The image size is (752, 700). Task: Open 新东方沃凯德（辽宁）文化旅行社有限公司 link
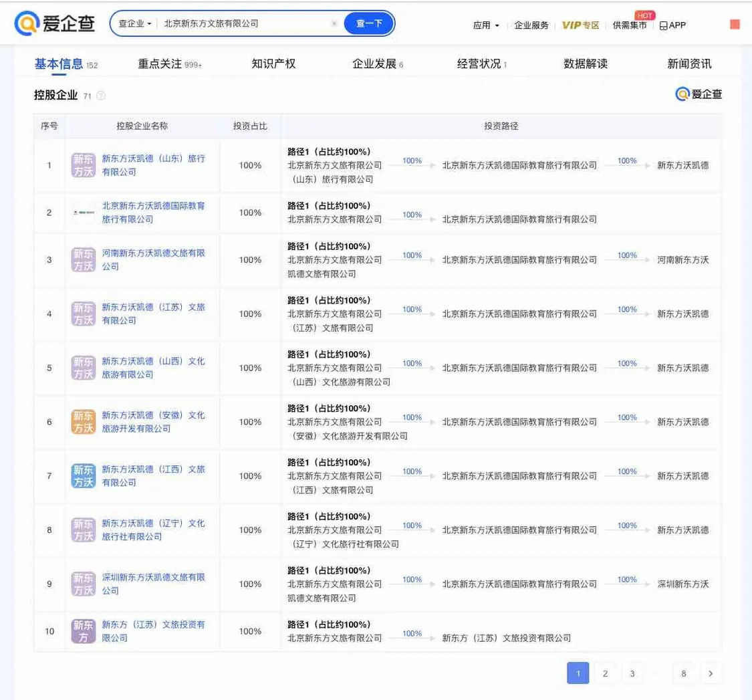[x=154, y=530]
